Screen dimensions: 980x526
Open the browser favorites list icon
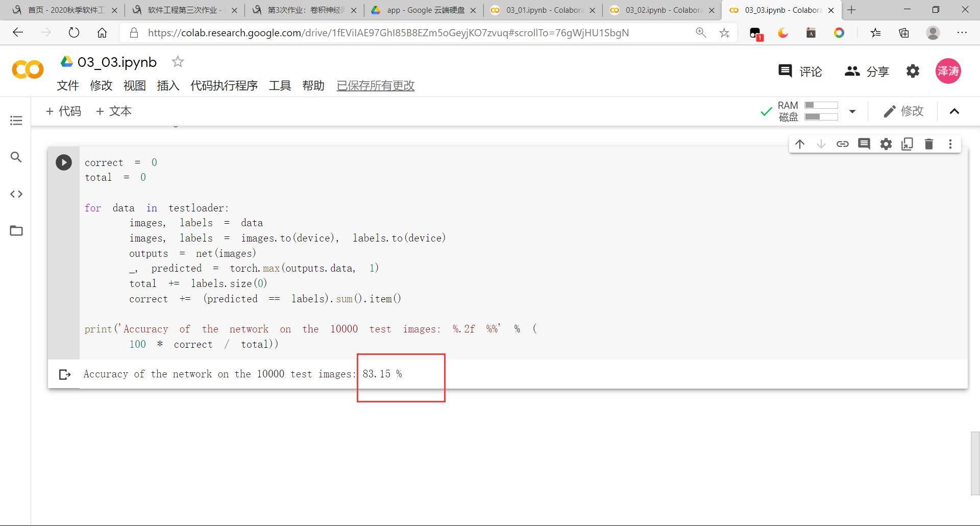coord(876,33)
